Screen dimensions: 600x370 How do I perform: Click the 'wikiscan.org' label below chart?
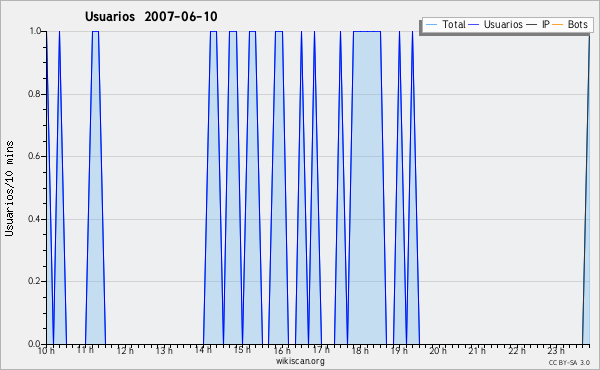point(300,361)
